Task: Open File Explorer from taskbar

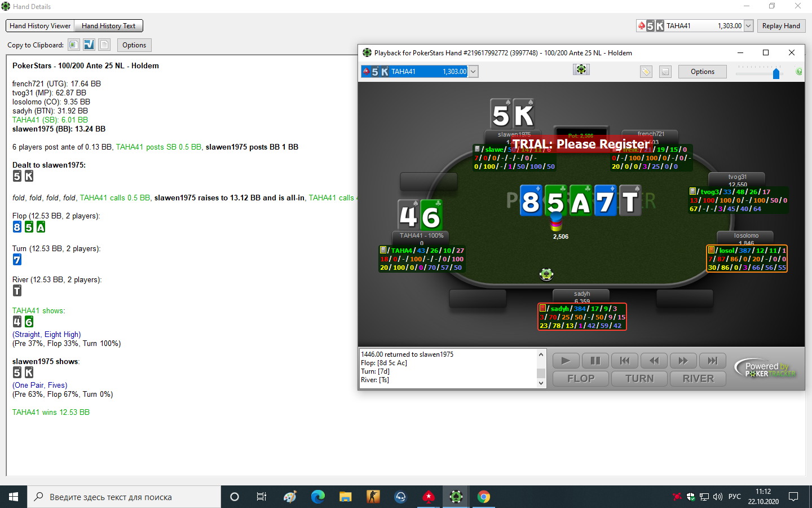Action: (x=345, y=497)
